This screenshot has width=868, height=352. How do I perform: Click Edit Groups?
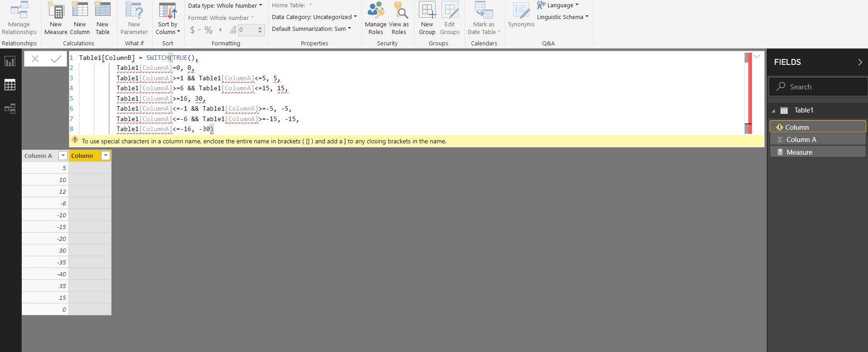[450, 18]
